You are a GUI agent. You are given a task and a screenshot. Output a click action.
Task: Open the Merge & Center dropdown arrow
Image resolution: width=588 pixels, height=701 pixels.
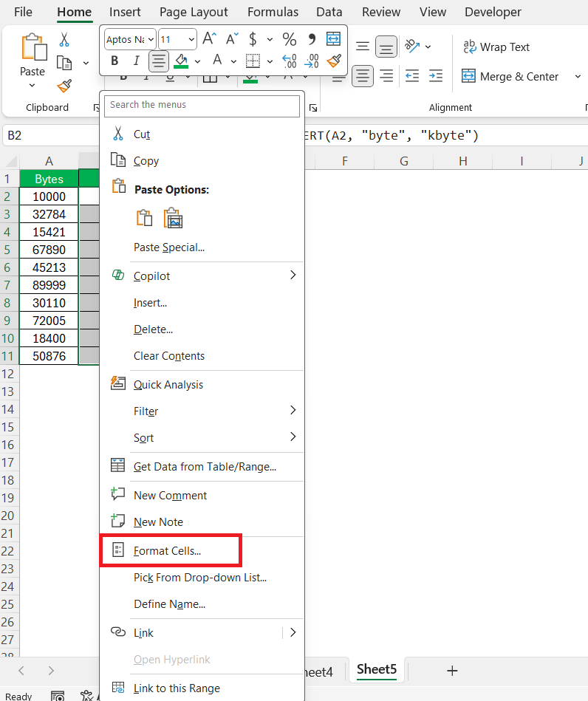[578, 76]
